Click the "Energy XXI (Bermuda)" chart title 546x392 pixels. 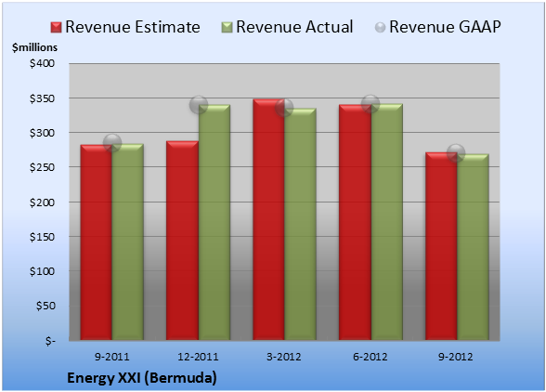(142, 378)
